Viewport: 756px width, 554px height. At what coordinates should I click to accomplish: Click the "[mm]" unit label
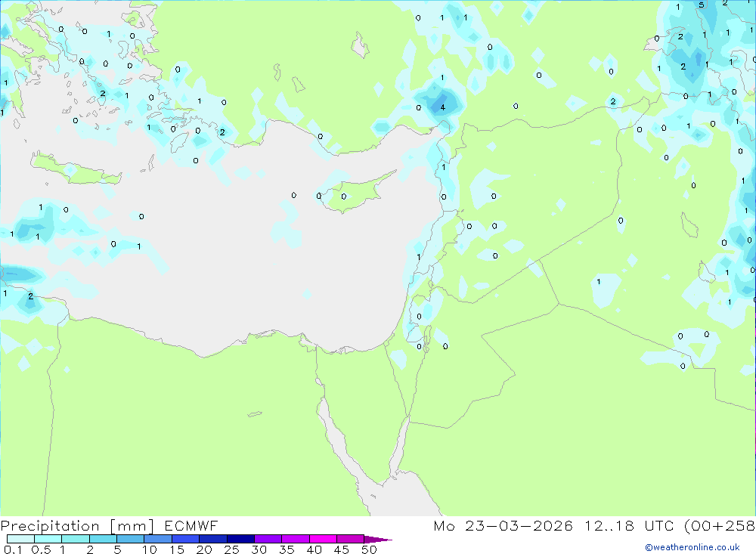coord(132,526)
